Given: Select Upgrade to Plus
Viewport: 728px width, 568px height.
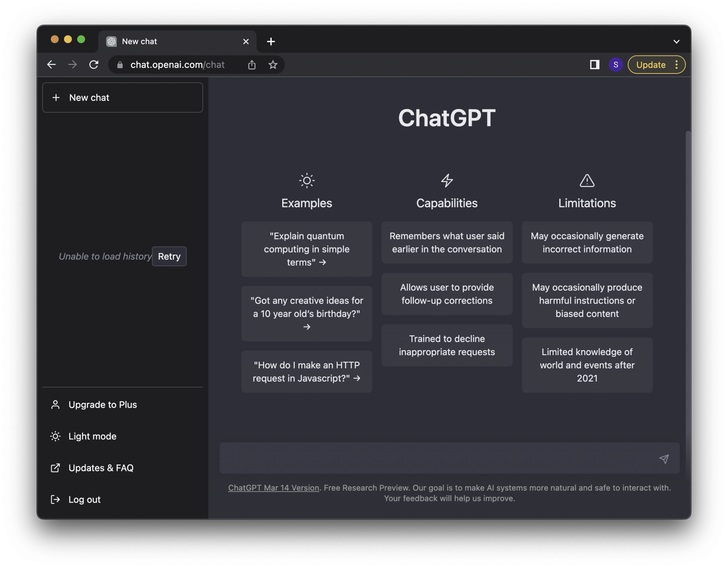Looking at the screenshot, I should 123,405.
